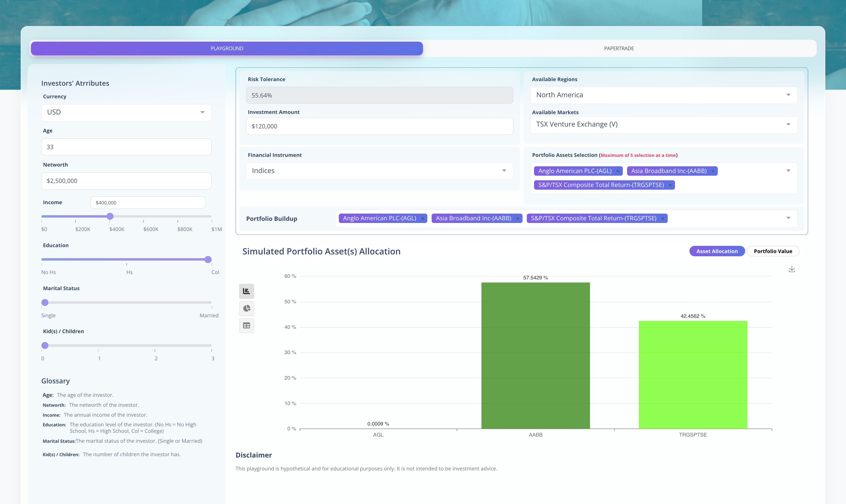Switch to Portfolio Value view
Image resolution: width=846 pixels, height=504 pixels.
(x=773, y=251)
